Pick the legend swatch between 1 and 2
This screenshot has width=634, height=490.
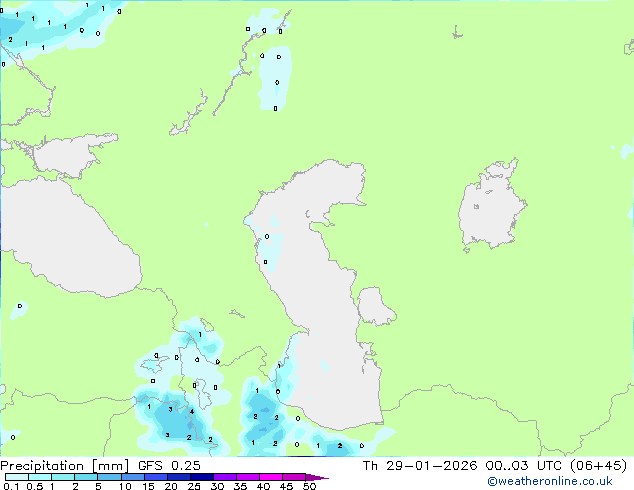pyautogui.click(x=63, y=477)
